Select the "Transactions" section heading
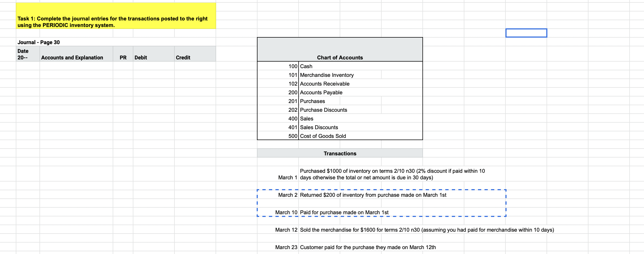Image resolution: width=644 pixels, height=254 pixels. (340, 153)
